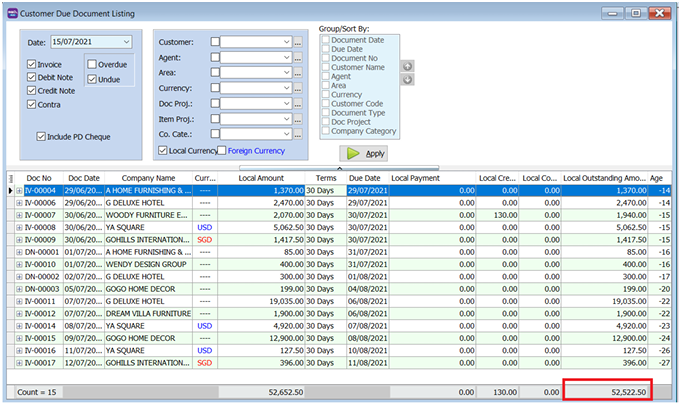Open the Date dropdown calendar
The image size is (682, 405).
(125, 42)
